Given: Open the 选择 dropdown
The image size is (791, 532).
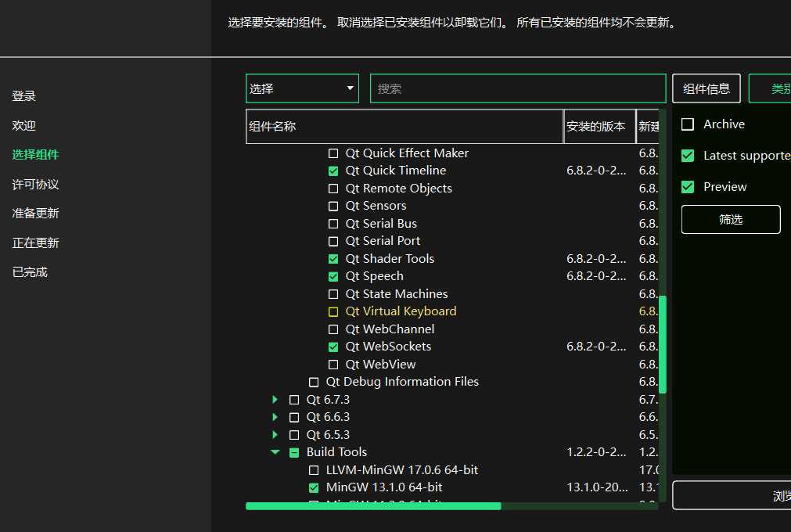Looking at the screenshot, I should (x=302, y=88).
